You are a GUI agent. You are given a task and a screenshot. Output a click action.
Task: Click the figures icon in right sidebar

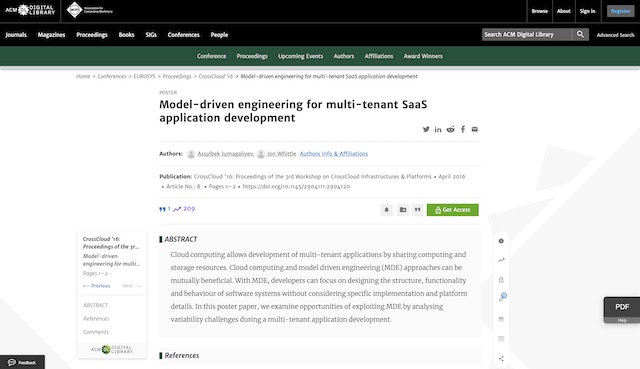tap(501, 319)
